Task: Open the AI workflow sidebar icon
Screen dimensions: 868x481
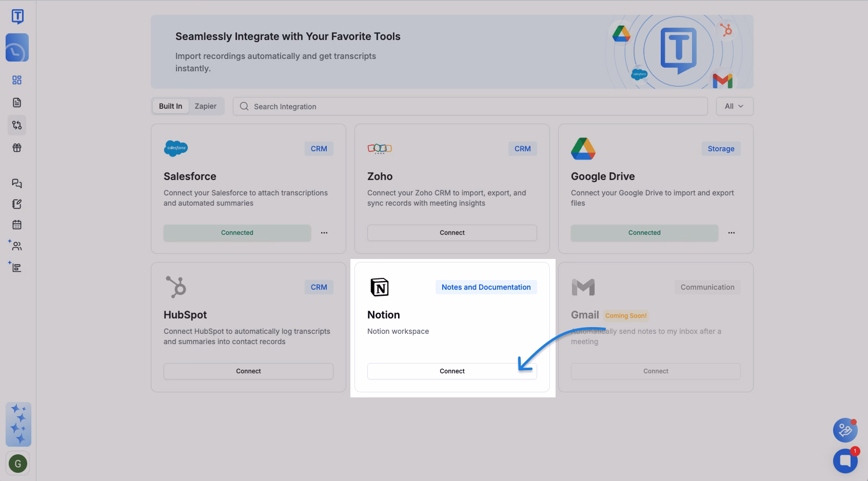Action: pyautogui.click(x=17, y=267)
